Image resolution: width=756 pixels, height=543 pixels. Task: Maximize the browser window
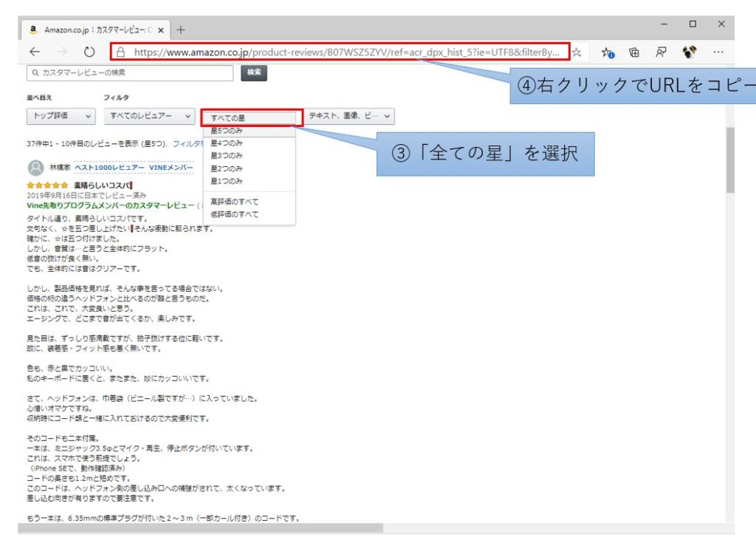point(693,24)
